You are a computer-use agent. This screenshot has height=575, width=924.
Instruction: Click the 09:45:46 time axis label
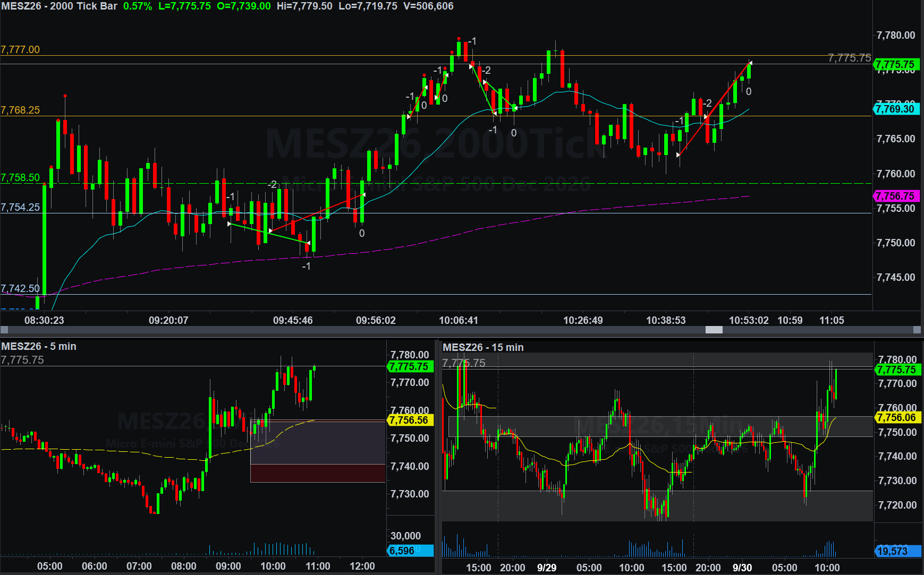tap(293, 320)
